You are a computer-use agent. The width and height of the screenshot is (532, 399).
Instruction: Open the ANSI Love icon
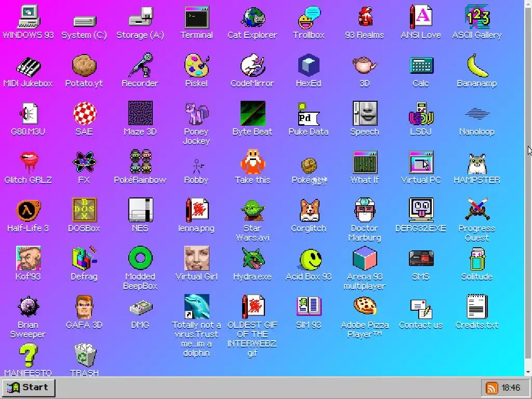point(421,17)
